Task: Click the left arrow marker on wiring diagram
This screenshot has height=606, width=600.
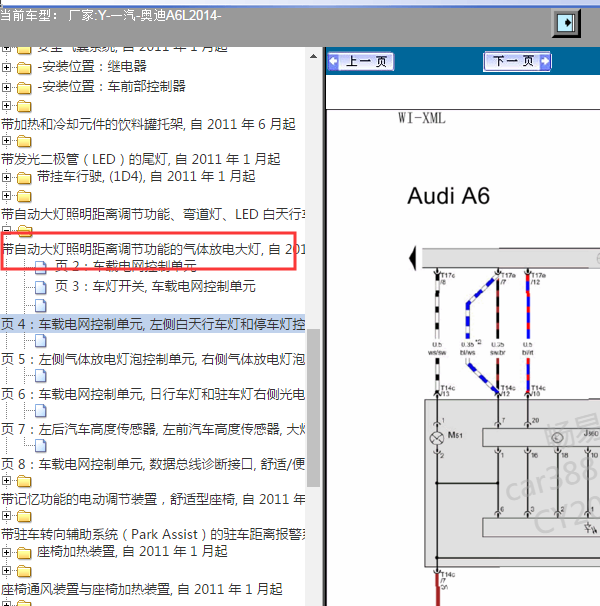Action: [x=413, y=258]
